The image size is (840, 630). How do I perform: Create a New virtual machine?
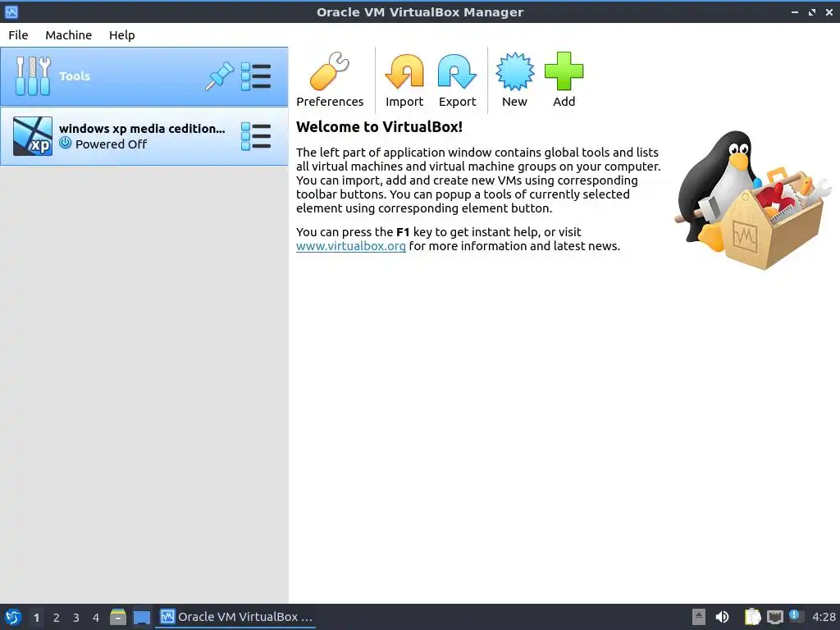click(x=514, y=80)
